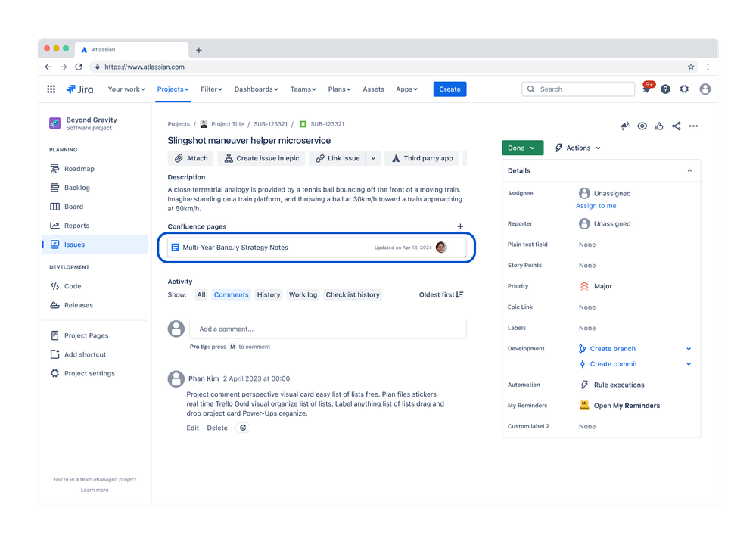Open more issue actions with ellipsis icon

coord(693,126)
